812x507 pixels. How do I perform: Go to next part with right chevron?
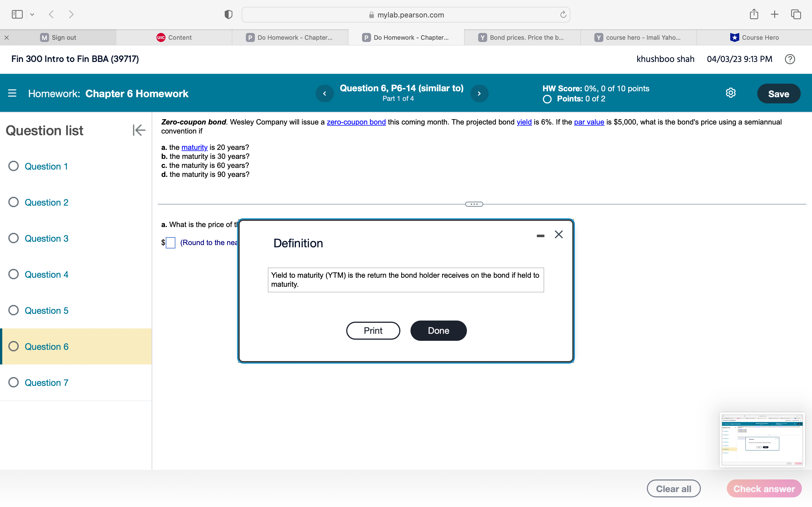click(479, 93)
